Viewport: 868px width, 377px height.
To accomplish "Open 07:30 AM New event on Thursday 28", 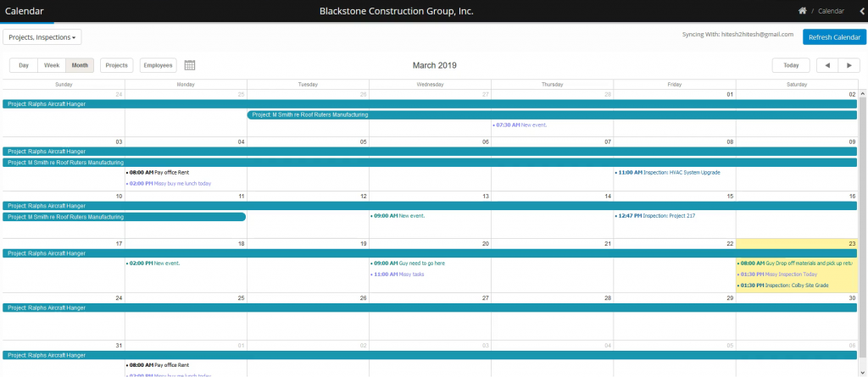I will tap(520, 125).
